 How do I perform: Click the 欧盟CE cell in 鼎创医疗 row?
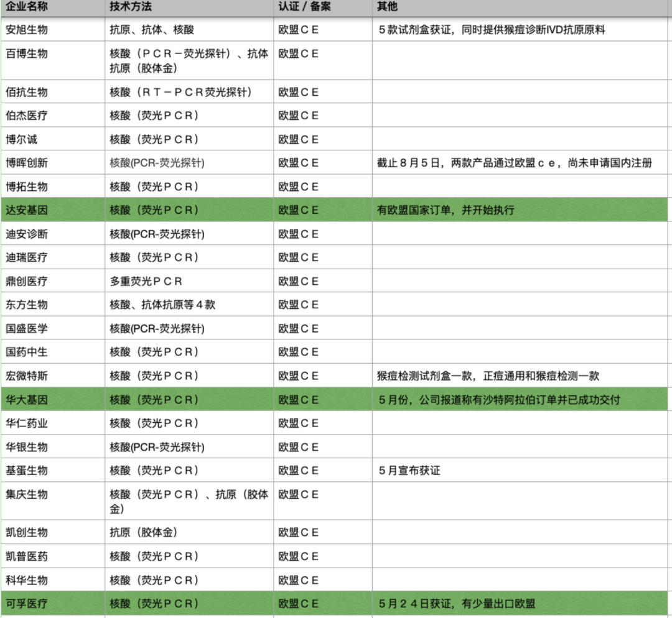(x=323, y=281)
